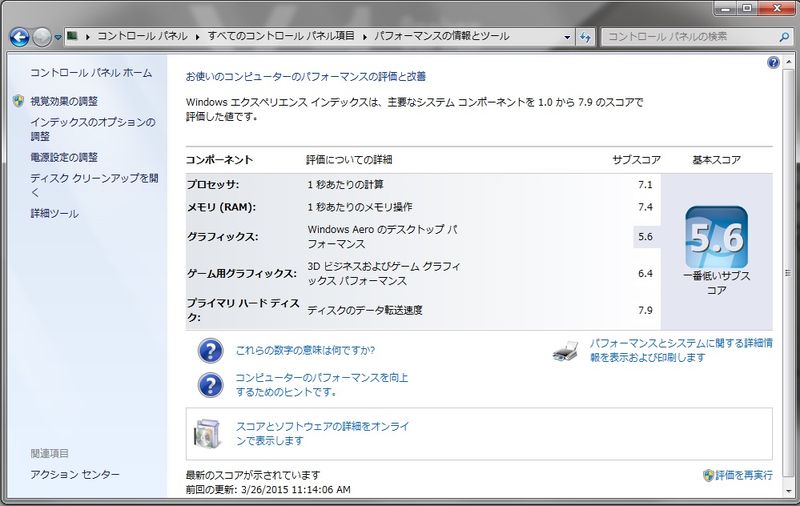Click the メモリ (RAM): component label
Image resolution: width=800 pixels, height=506 pixels.
point(221,207)
